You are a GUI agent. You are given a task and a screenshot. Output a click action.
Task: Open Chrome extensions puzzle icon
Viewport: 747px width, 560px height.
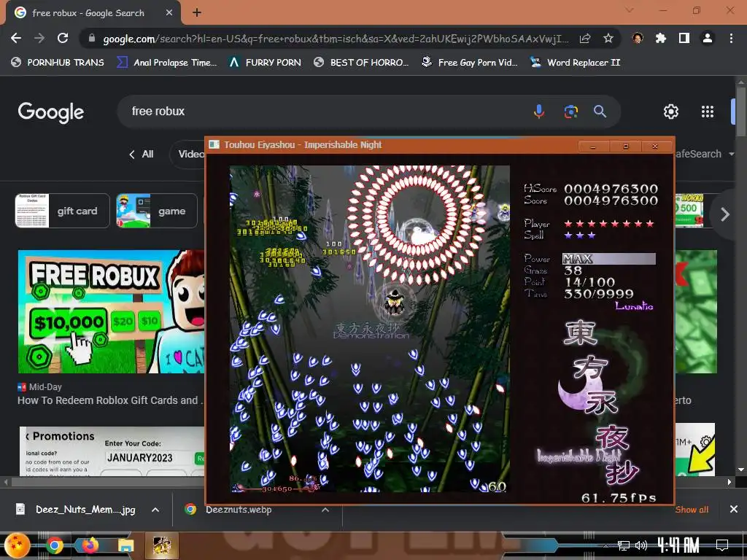(x=661, y=38)
